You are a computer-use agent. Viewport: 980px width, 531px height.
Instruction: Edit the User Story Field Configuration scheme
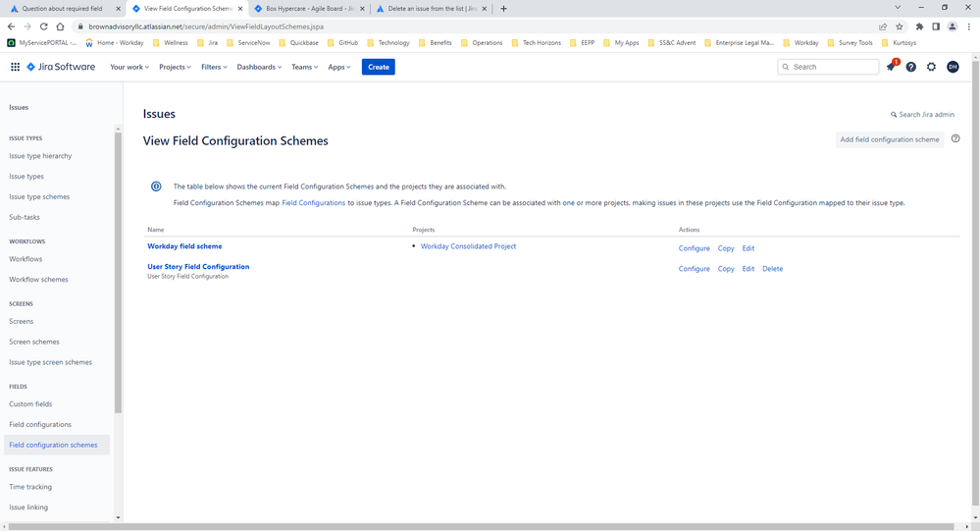point(748,269)
